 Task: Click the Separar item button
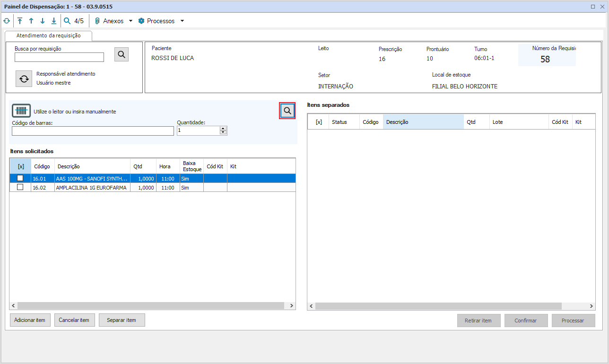122,320
